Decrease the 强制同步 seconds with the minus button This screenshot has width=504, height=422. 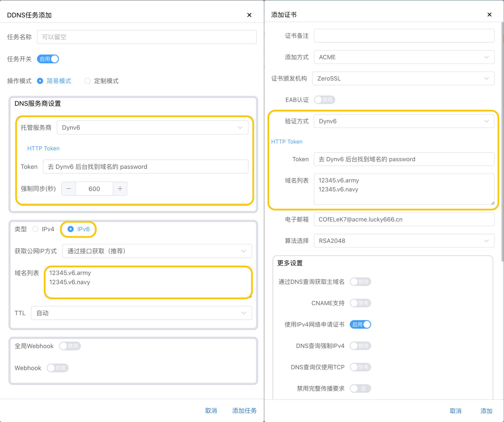(69, 189)
